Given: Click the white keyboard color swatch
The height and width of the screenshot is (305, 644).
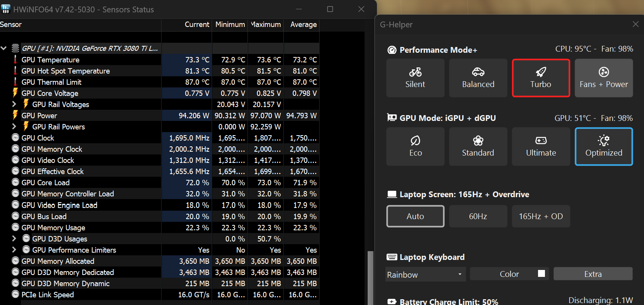Looking at the screenshot, I should pyautogui.click(x=541, y=273).
